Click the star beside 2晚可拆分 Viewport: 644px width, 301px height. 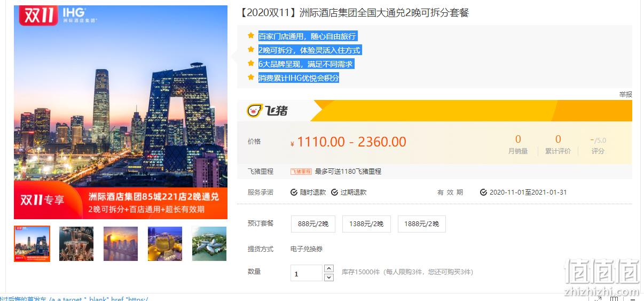click(x=250, y=50)
